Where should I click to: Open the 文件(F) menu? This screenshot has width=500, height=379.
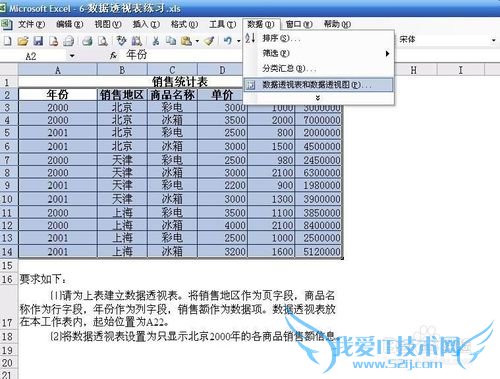click(31, 24)
